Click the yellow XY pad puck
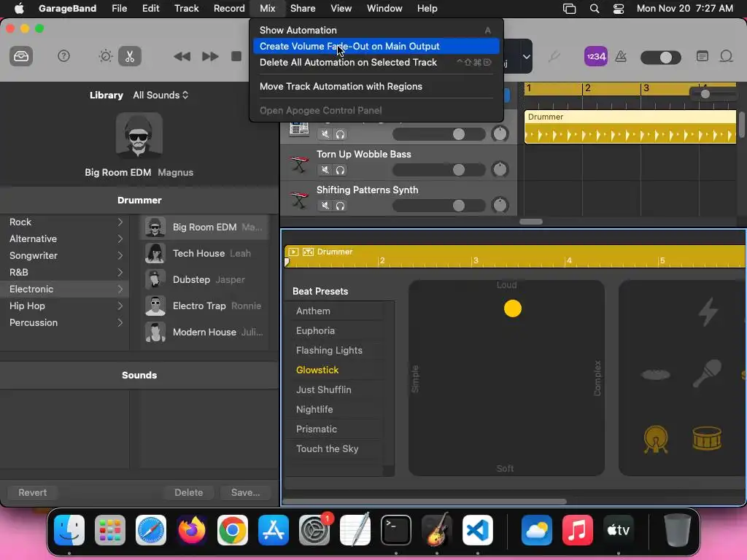This screenshot has height=560, width=747. 513,308
